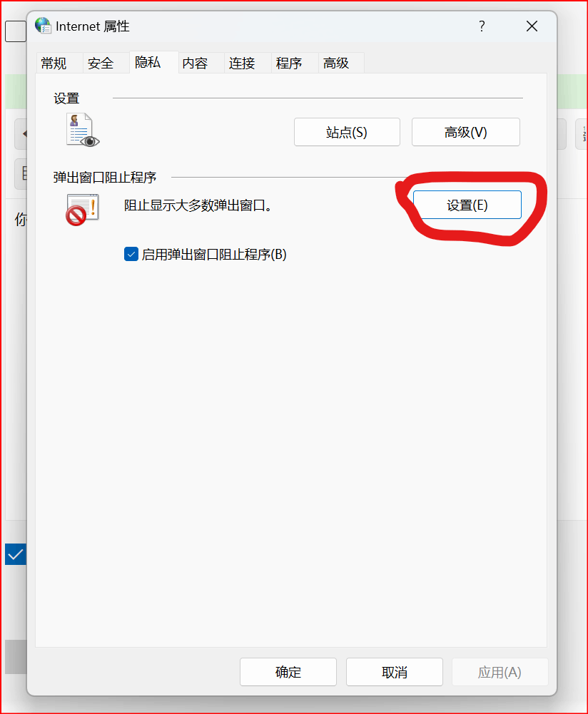Open the 程序 tab
Viewport: 588px width, 714px height.
(289, 63)
